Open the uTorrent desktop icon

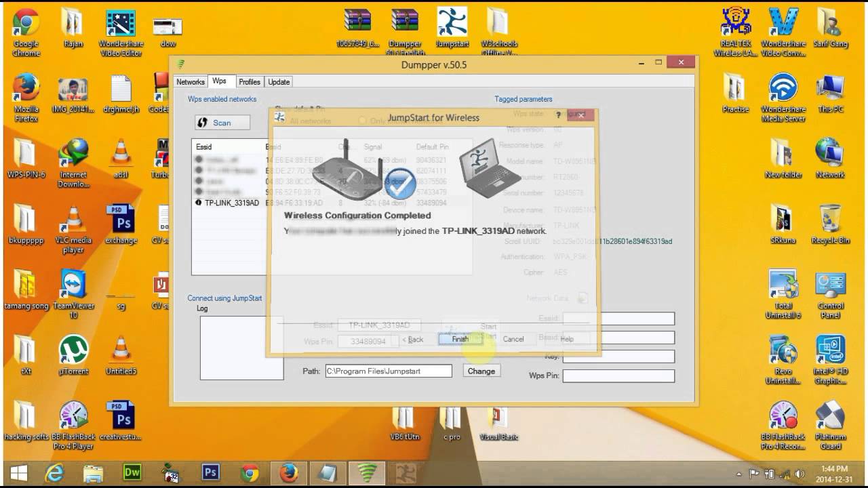[73, 356]
